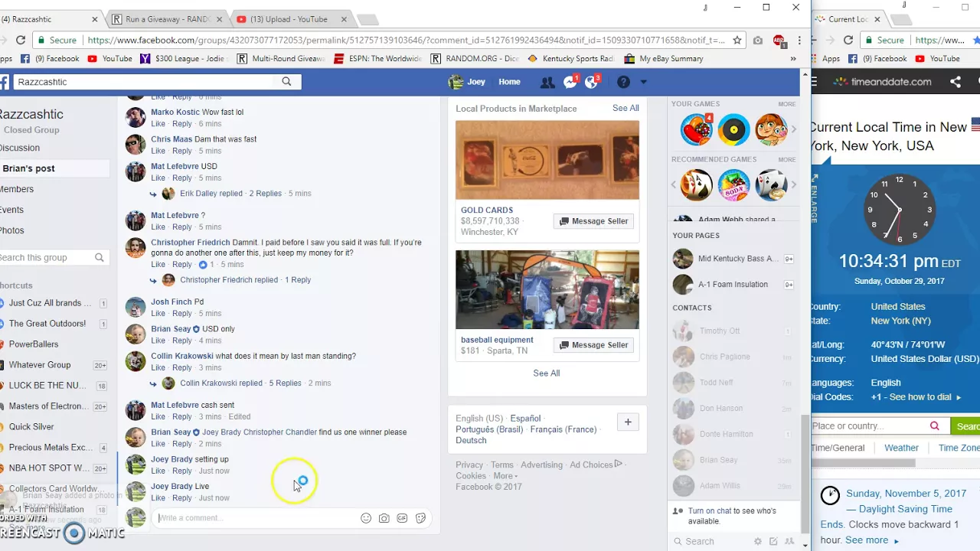The height and width of the screenshot is (551, 980).
Task: Reload the Facebook page in Chrome
Action: click(x=21, y=40)
